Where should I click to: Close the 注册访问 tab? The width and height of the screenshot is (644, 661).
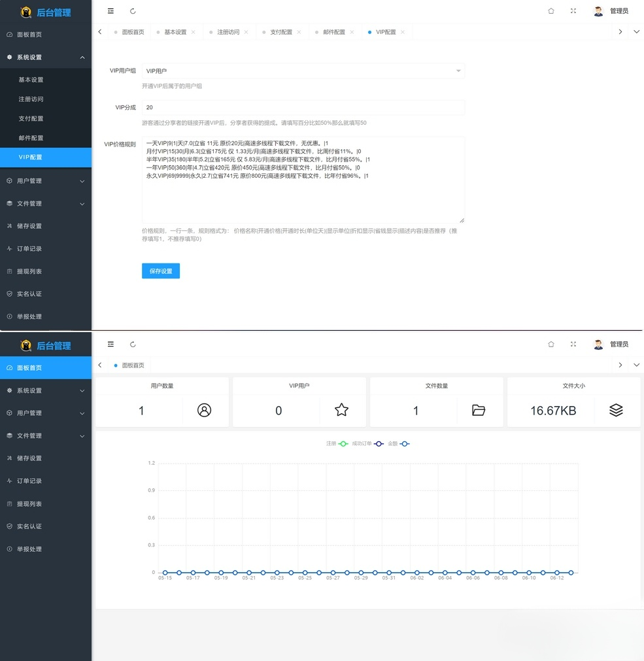pos(246,32)
